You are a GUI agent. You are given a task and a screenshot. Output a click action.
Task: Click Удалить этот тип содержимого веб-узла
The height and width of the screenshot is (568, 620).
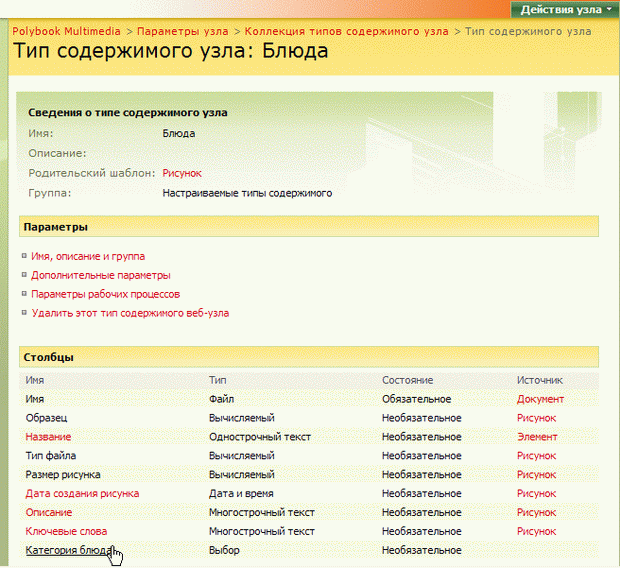[x=130, y=313]
